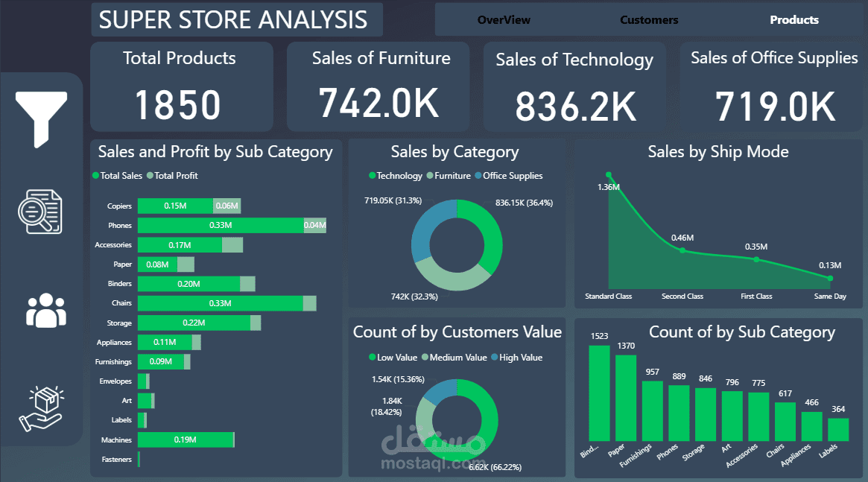Open the customers people group icon
This screenshot has width=868, height=482.
(x=46, y=311)
